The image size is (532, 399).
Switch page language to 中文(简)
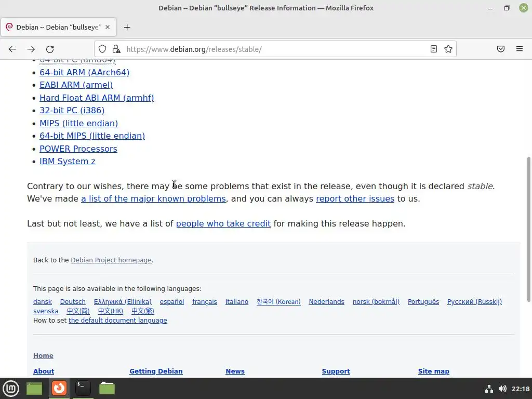click(x=78, y=311)
